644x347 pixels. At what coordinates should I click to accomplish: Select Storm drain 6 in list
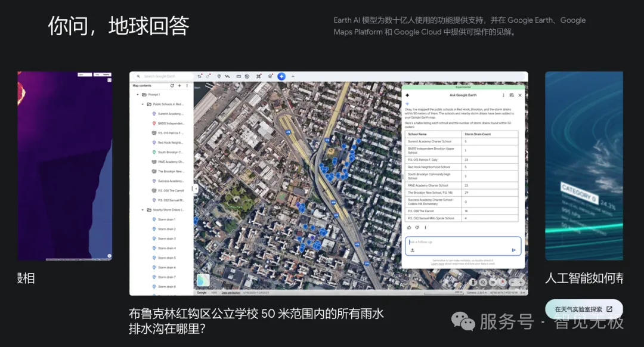(162, 267)
